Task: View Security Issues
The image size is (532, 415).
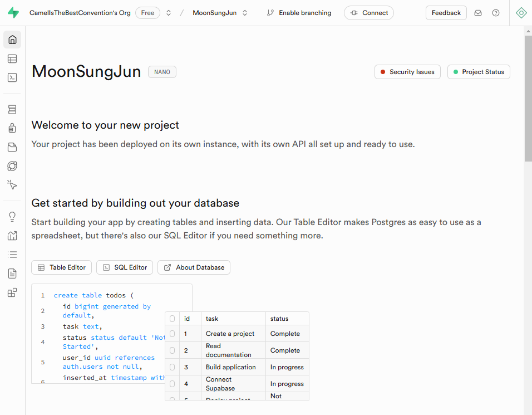Action: click(407, 72)
